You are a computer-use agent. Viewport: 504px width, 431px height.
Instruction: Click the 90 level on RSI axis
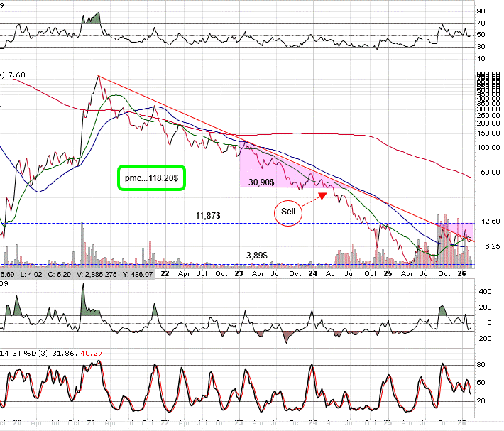tap(481, 11)
